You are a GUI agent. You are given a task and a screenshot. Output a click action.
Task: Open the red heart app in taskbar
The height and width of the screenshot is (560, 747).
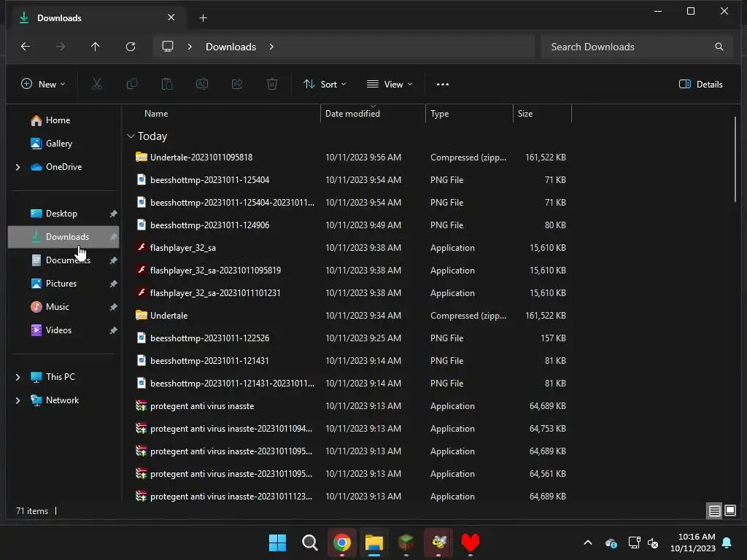click(x=471, y=542)
